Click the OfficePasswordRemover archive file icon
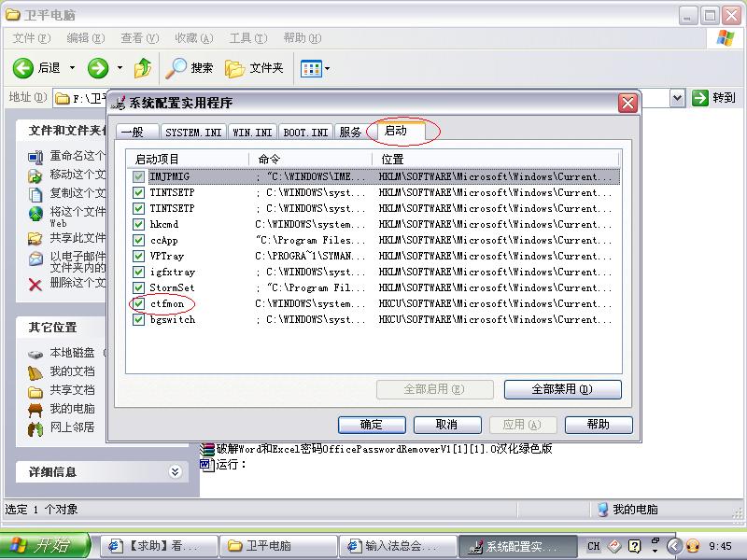This screenshot has width=747, height=560. click(207, 449)
